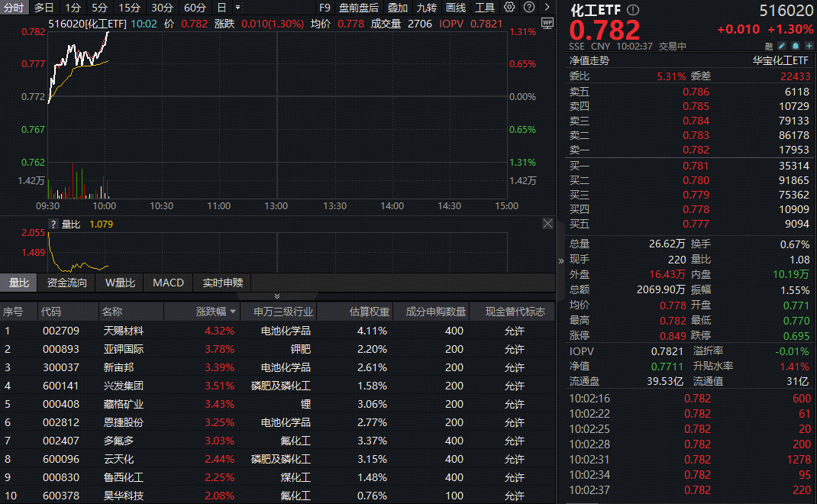Click the 融 margin trading icon

pyautogui.click(x=770, y=47)
